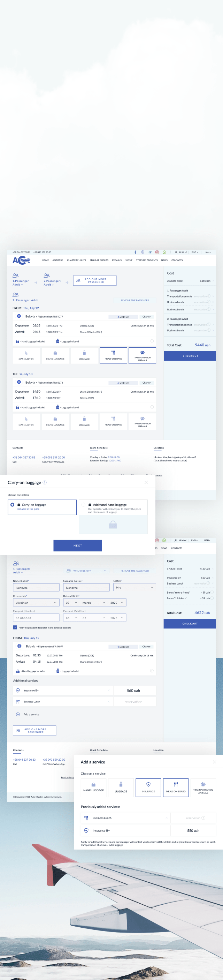Close the Add a service popup
Image resolution: width=223 pixels, height=980 pixels.
pos(214,762)
